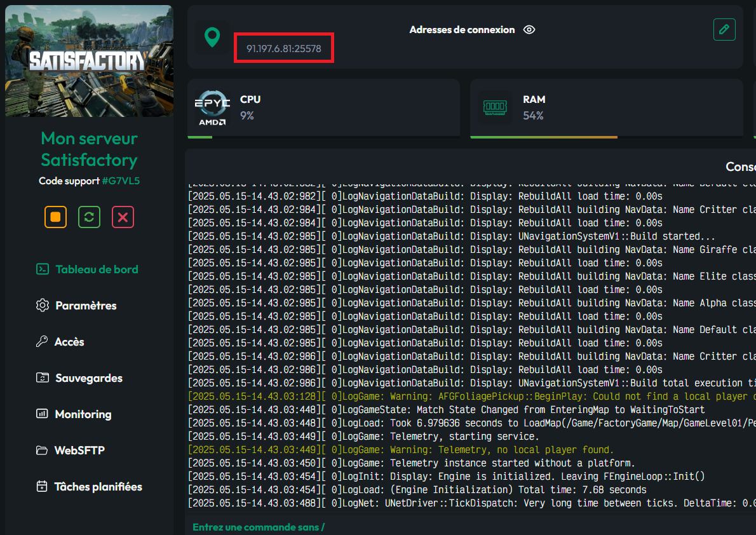This screenshot has width=756, height=535.
Task: Click the RAM 54% value
Action: (533, 116)
